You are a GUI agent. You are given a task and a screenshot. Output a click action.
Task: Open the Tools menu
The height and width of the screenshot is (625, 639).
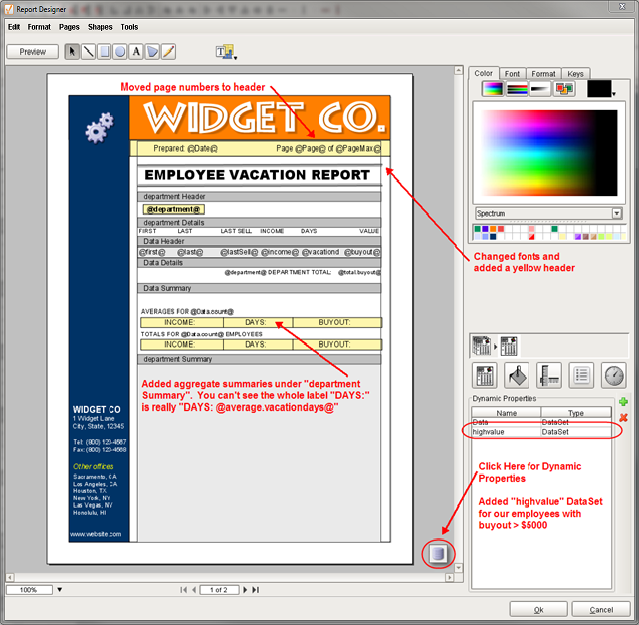[x=129, y=27]
